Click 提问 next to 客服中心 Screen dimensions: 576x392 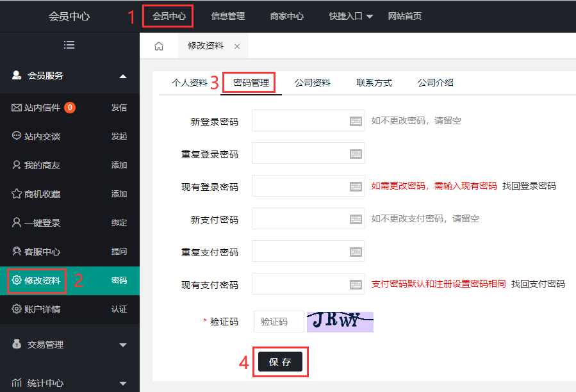tap(119, 252)
